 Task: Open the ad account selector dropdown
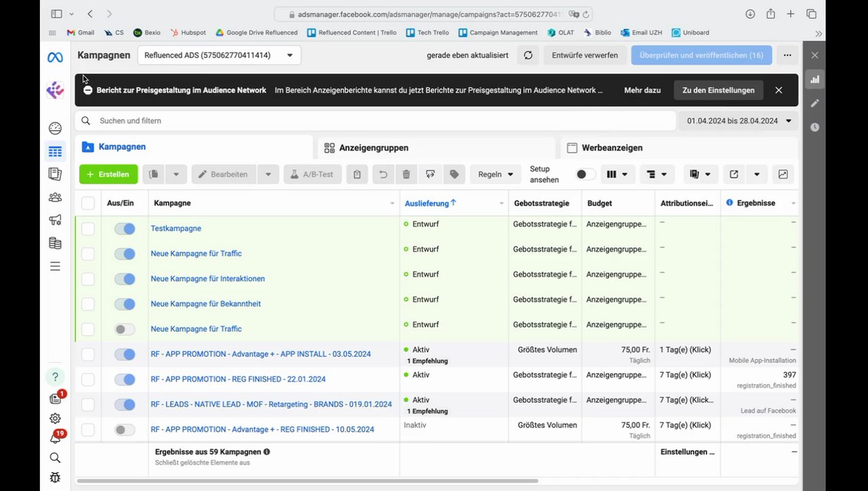click(x=219, y=55)
